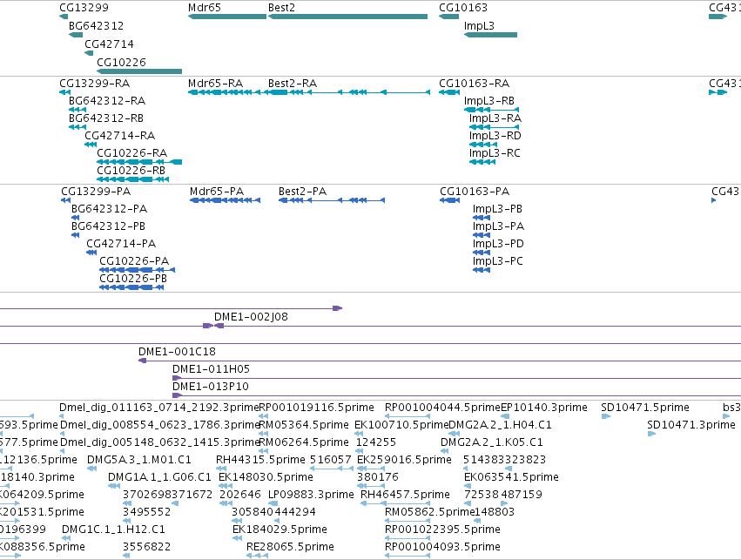Select the CG10226-RB transcript glyph

click(x=133, y=179)
